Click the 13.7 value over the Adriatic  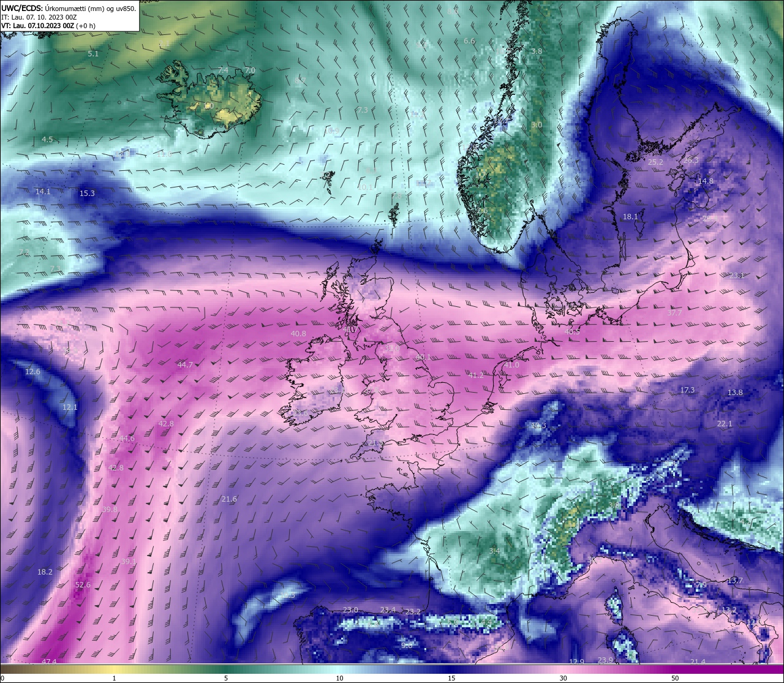(735, 581)
